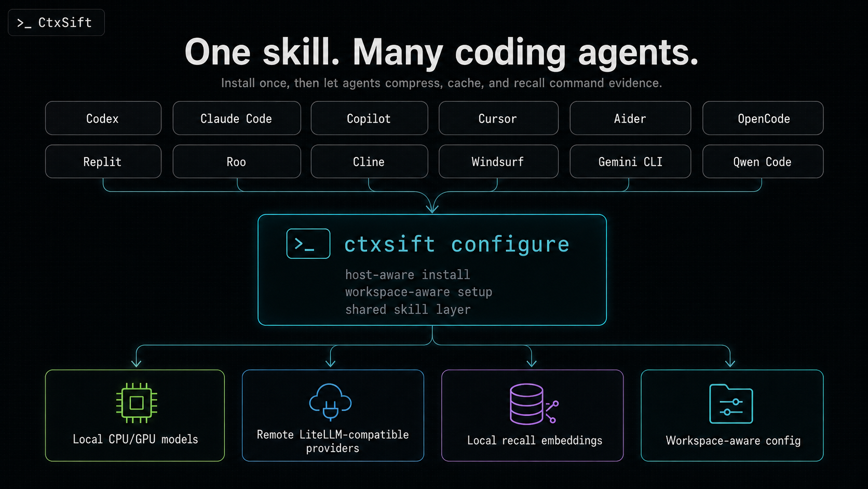
Task: Choose the Roo agent box
Action: [x=237, y=161]
